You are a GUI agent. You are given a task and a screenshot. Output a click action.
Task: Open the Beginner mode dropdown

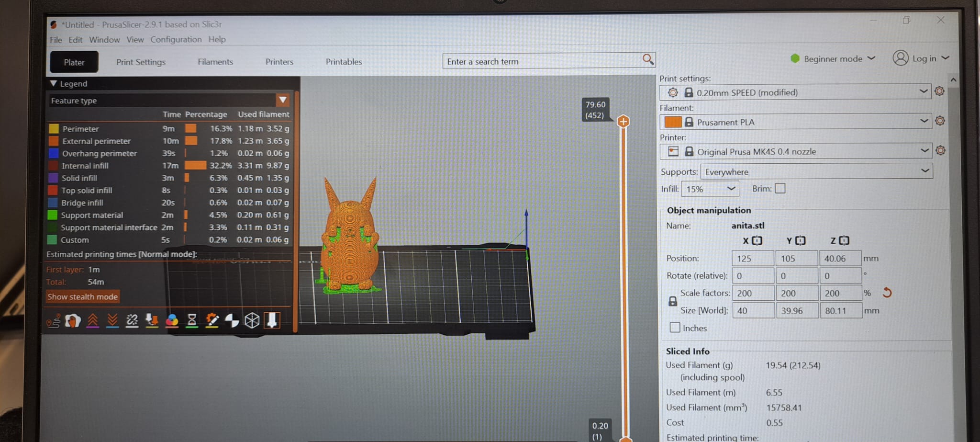click(x=833, y=58)
